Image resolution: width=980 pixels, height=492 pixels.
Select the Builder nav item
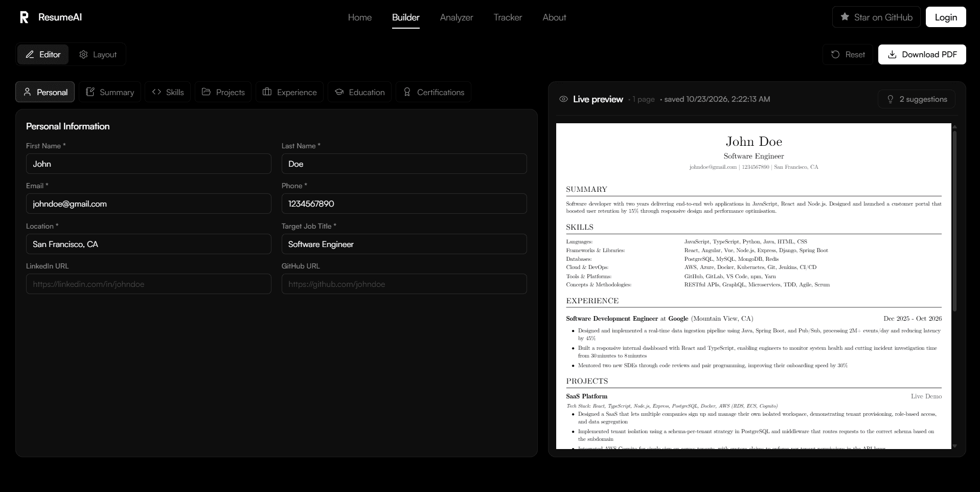406,17
